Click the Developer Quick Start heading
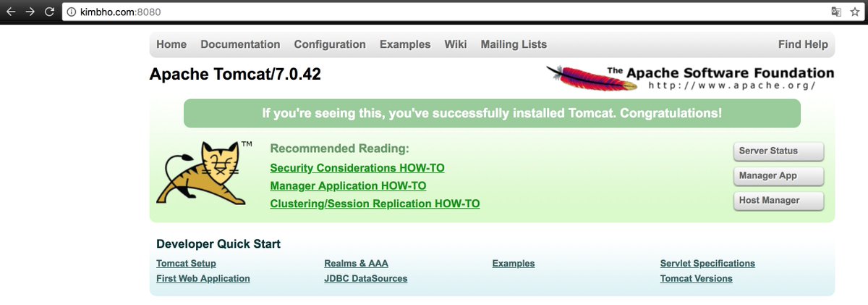 218,244
